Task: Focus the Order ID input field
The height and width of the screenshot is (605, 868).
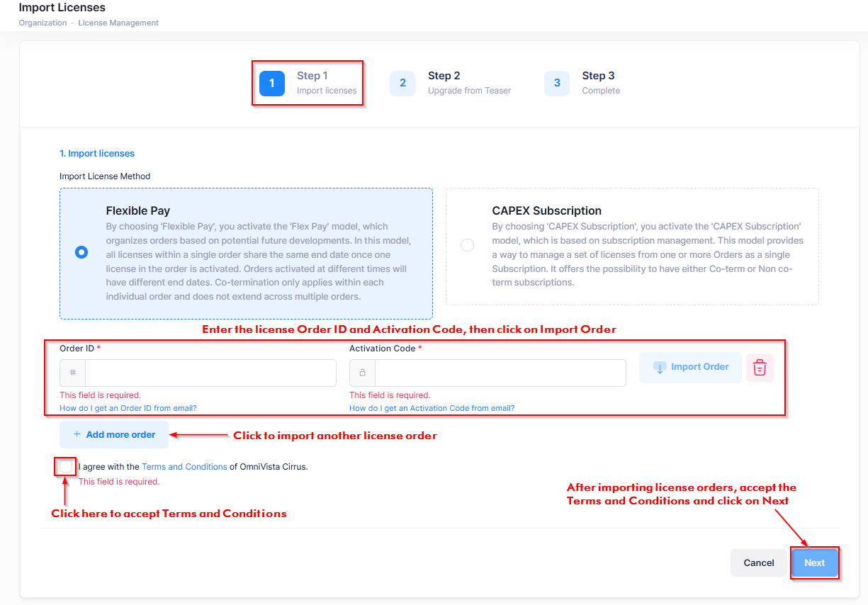Action: tap(210, 373)
